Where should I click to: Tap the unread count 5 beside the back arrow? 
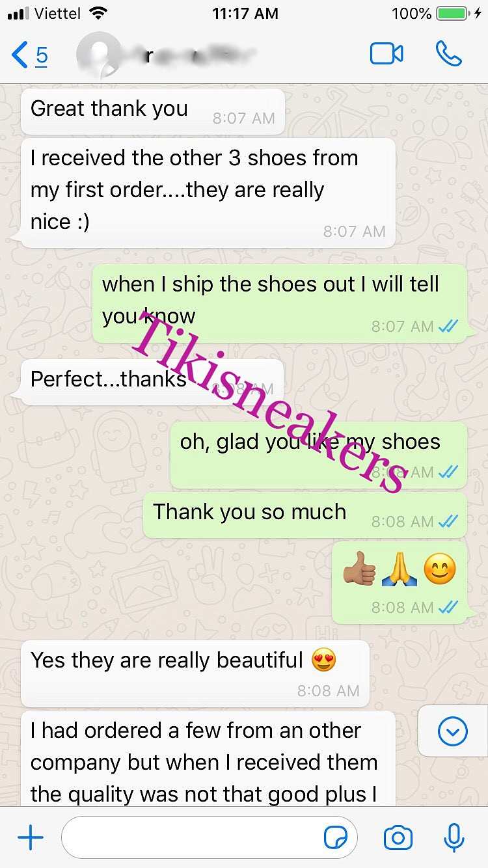(42, 55)
